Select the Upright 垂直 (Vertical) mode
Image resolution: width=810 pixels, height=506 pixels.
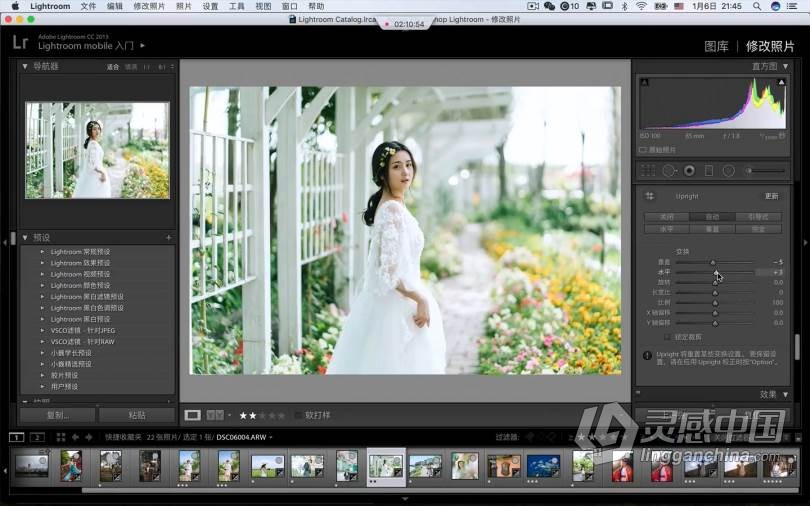coord(712,229)
